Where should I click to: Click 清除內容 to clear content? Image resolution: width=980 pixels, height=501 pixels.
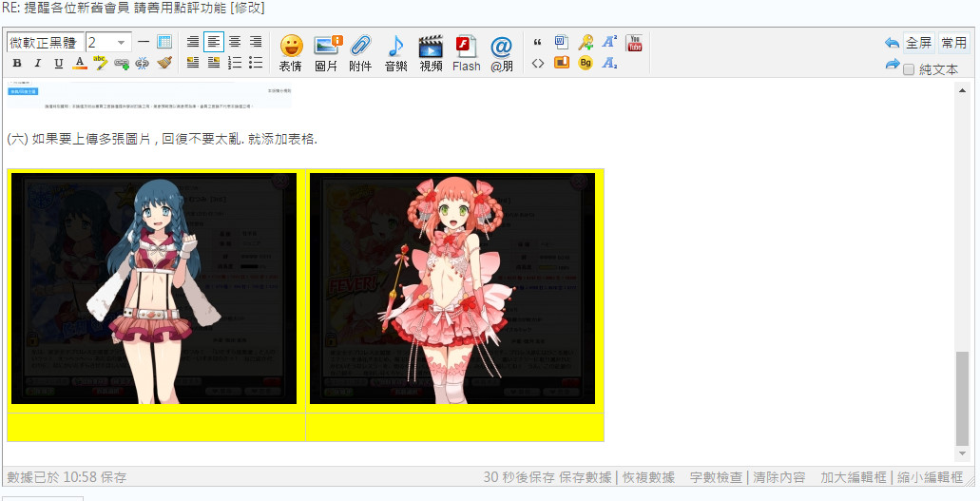(x=778, y=477)
